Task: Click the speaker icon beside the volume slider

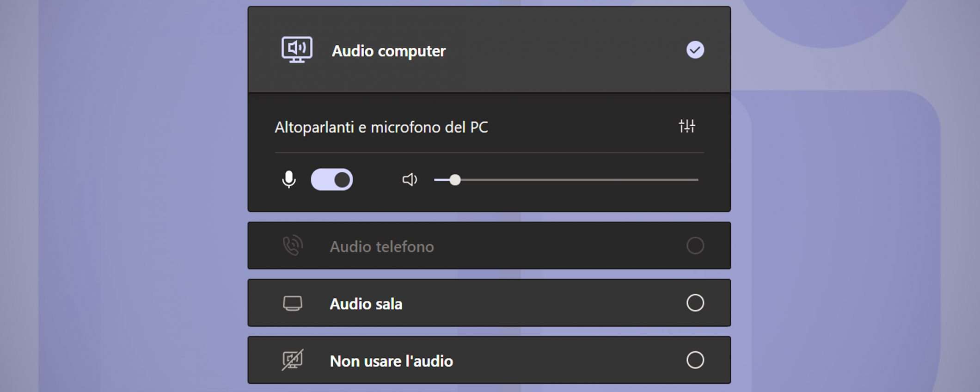Action: 410,180
